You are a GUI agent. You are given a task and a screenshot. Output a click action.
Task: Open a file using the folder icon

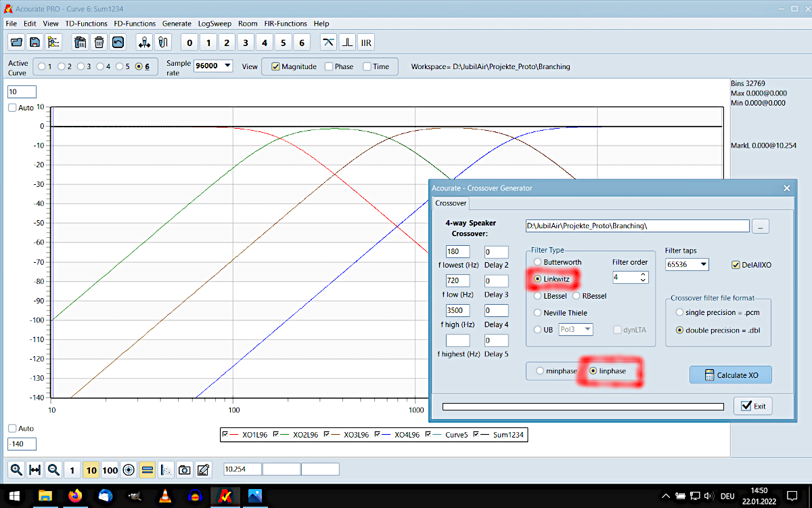(x=17, y=43)
